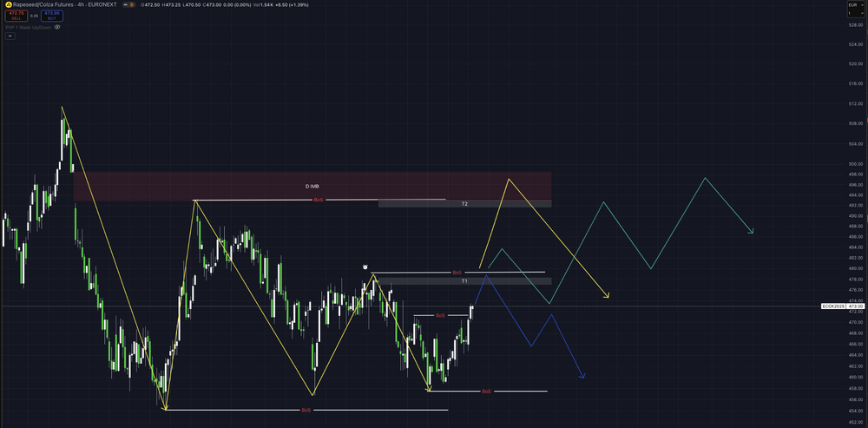The image size is (868, 428).
Task: Click the 452.00 price scale label
Action: click(856, 422)
